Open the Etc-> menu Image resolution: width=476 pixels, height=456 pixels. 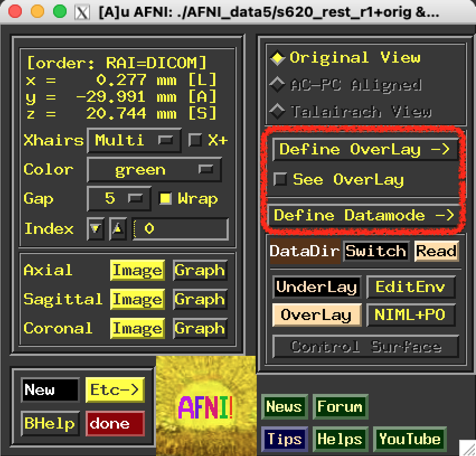point(114,390)
